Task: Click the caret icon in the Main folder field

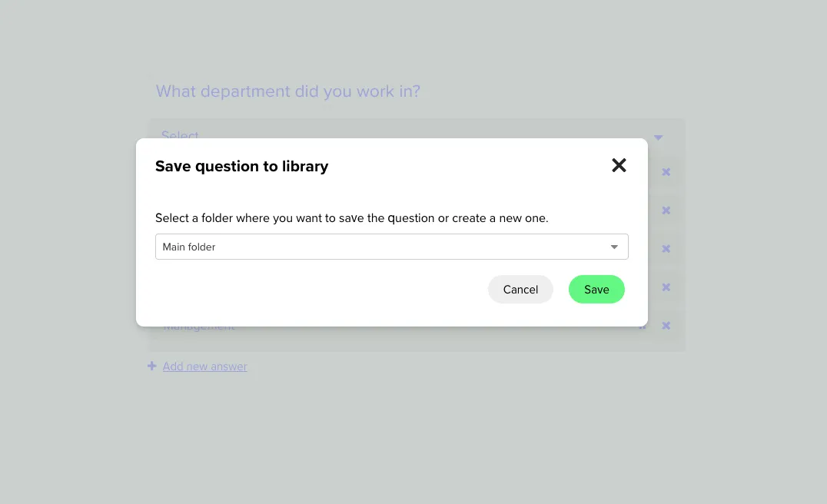Action: pos(614,247)
